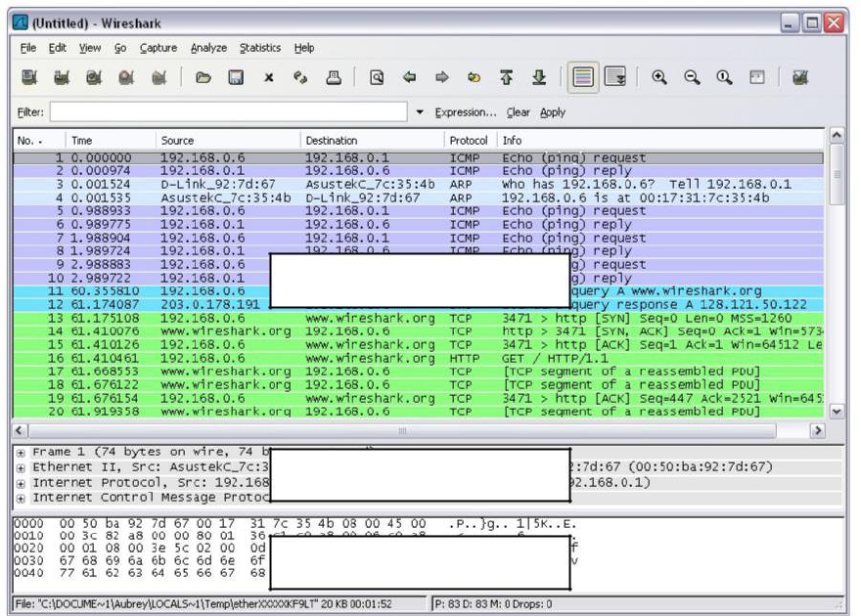
Task: Toggle packet list colorization
Action: [x=582, y=77]
